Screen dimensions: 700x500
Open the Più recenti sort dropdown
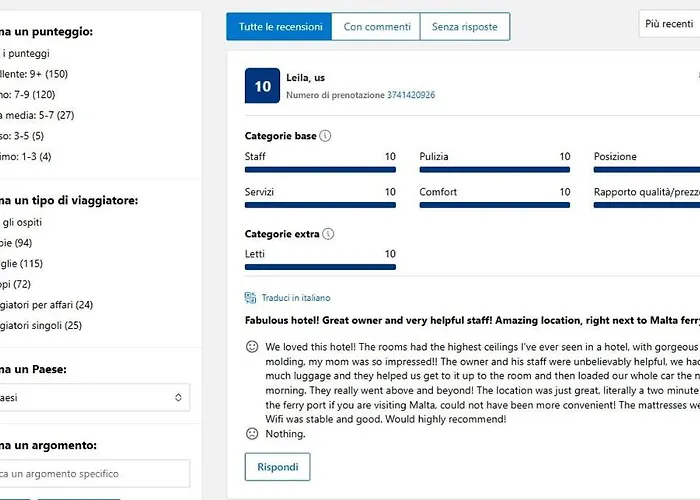[669, 24]
